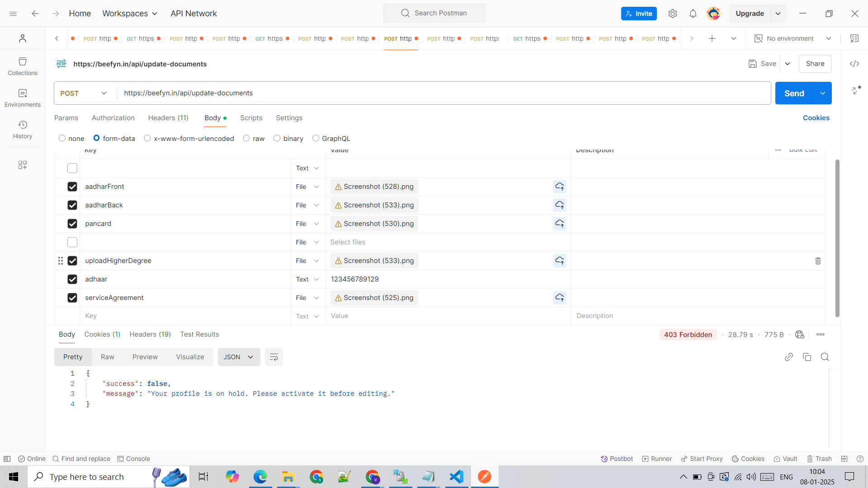Open Postbot from the status bar
The width and height of the screenshot is (868, 488).
click(x=617, y=459)
